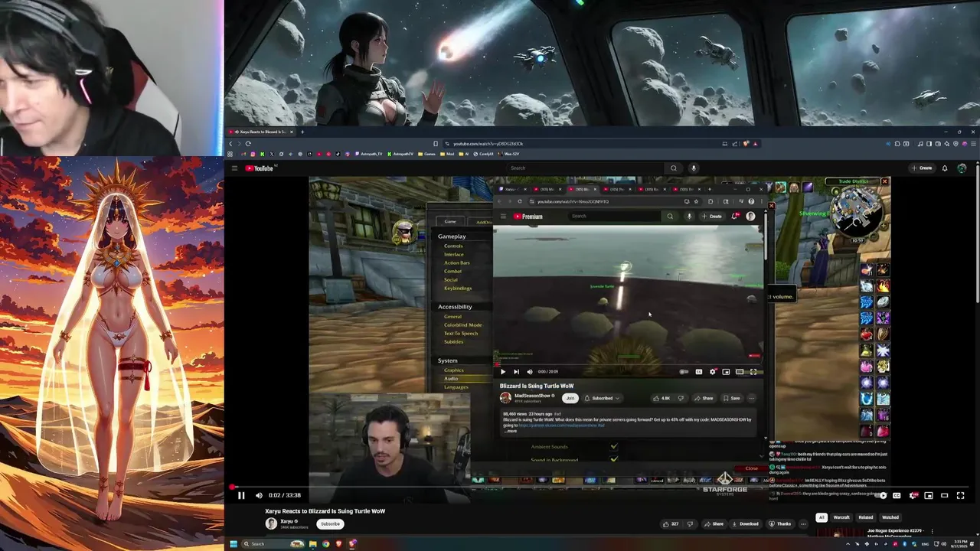Open more actions menu beside Thanks
The height and width of the screenshot is (551, 980).
[x=803, y=524]
